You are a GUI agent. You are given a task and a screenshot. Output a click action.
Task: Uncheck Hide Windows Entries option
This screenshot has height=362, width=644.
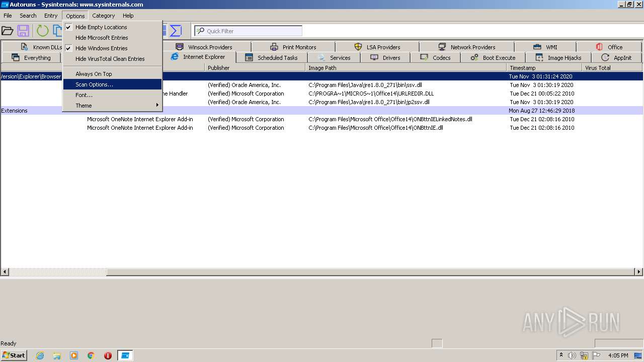112,48
